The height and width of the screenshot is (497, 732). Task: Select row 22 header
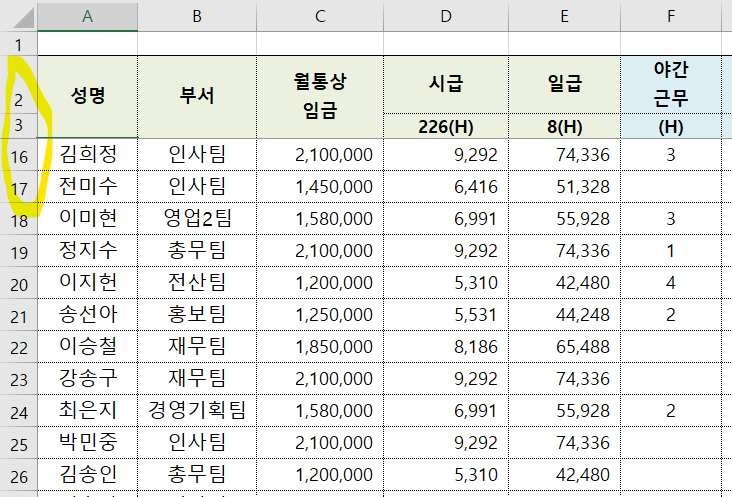(x=19, y=347)
